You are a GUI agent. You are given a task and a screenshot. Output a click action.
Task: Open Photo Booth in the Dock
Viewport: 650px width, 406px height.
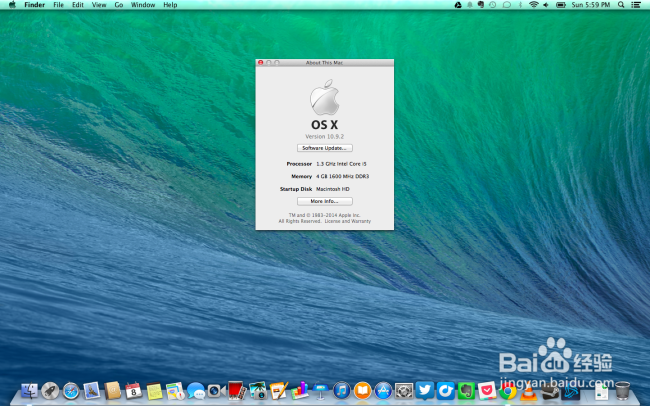click(x=237, y=391)
